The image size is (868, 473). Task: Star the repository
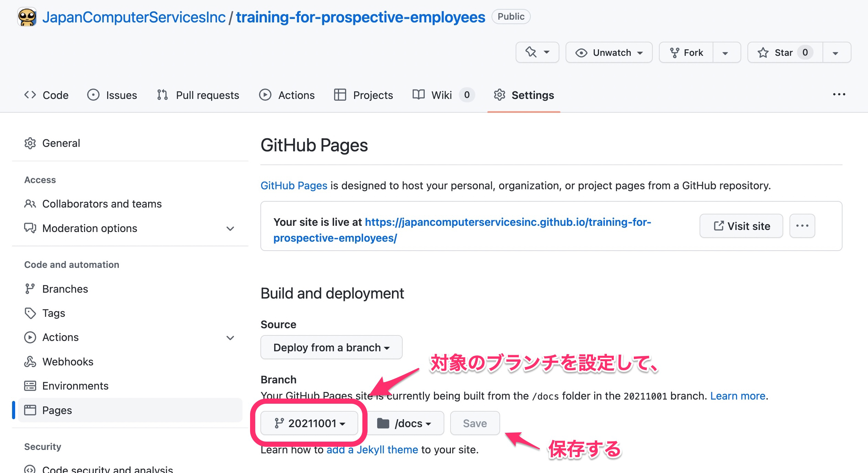(783, 52)
